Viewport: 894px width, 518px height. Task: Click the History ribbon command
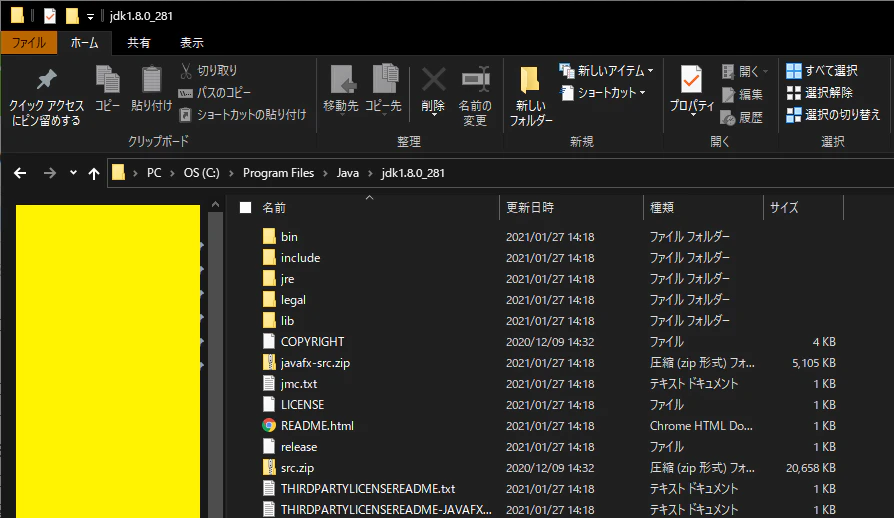click(742, 117)
